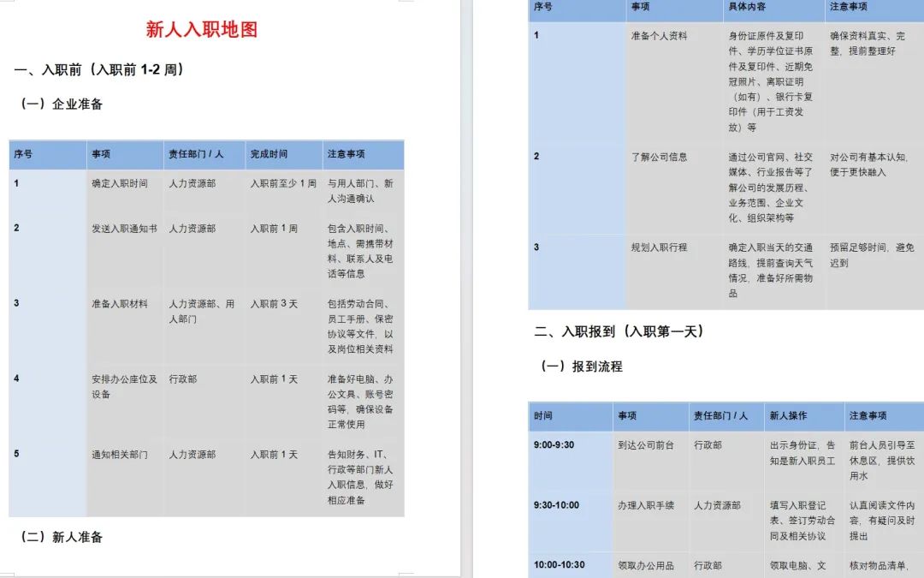Viewport: 924px width, 578px height.
Task: Click the 新人操作 column header
Action: 789,416
